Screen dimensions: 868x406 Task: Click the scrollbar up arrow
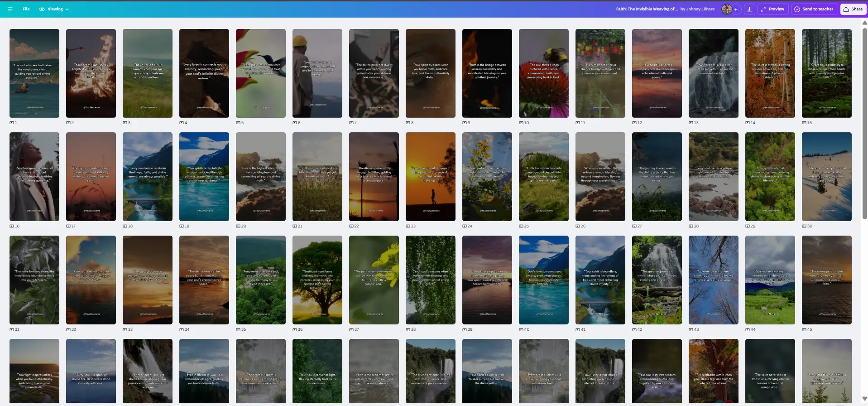coord(864,23)
